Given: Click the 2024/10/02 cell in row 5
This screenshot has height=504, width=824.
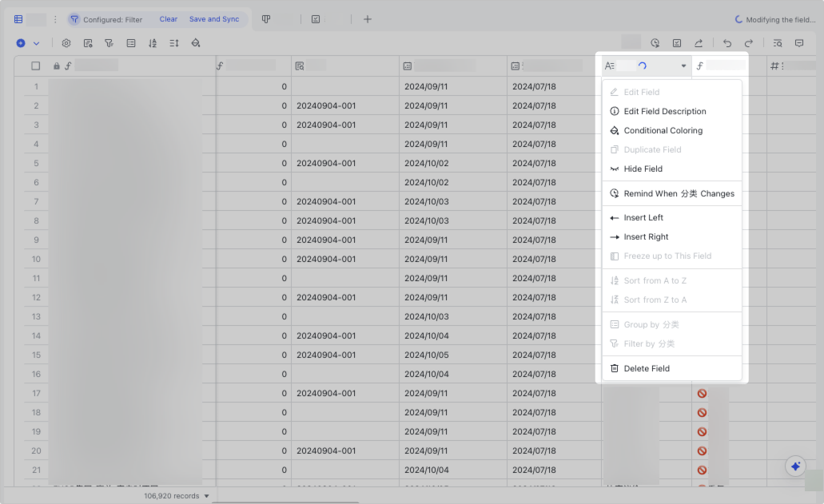Looking at the screenshot, I should tap(453, 163).
